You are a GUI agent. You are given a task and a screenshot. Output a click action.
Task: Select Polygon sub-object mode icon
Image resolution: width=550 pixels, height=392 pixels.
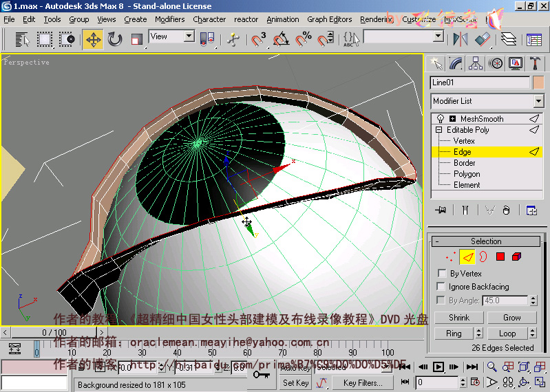point(500,257)
